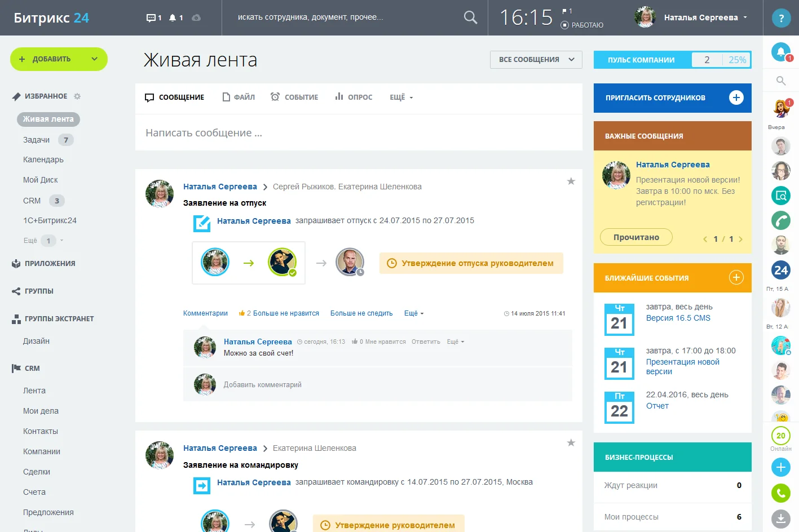Star the vacation request post

point(571,181)
